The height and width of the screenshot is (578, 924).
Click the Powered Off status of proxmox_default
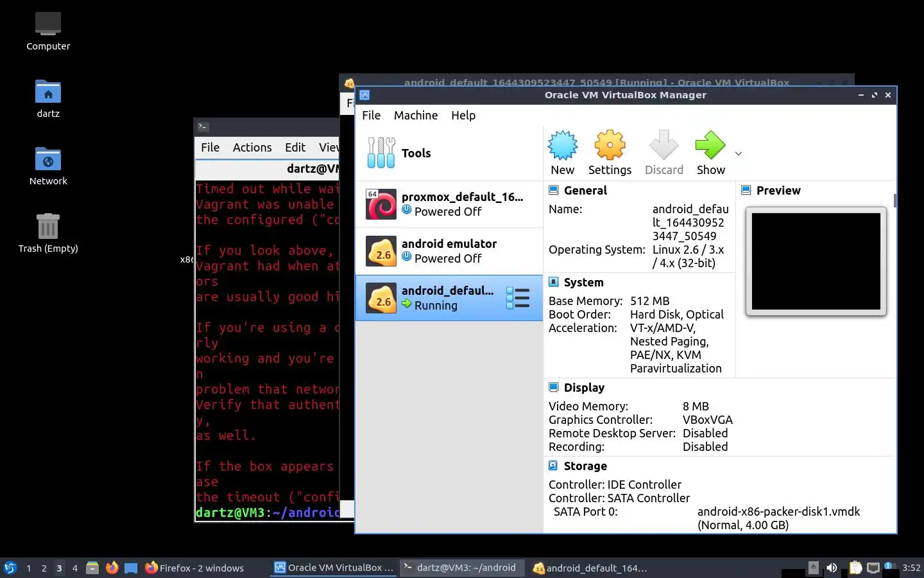click(x=448, y=211)
